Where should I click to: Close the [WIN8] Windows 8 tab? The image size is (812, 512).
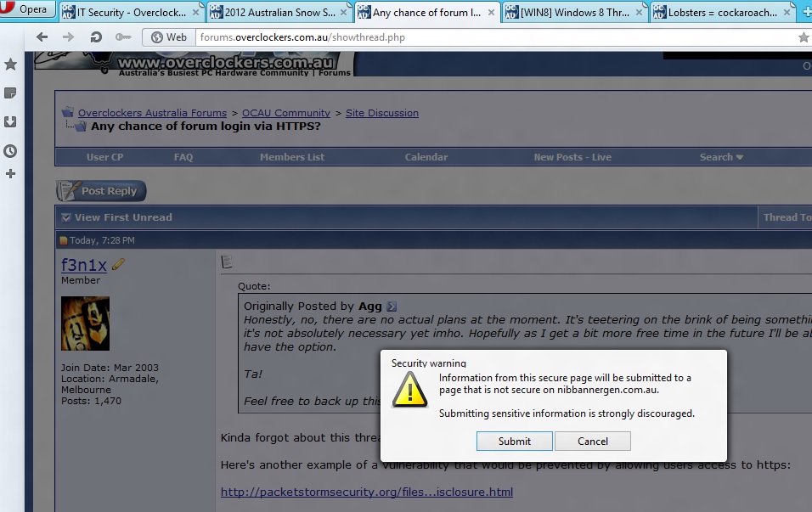(639, 13)
